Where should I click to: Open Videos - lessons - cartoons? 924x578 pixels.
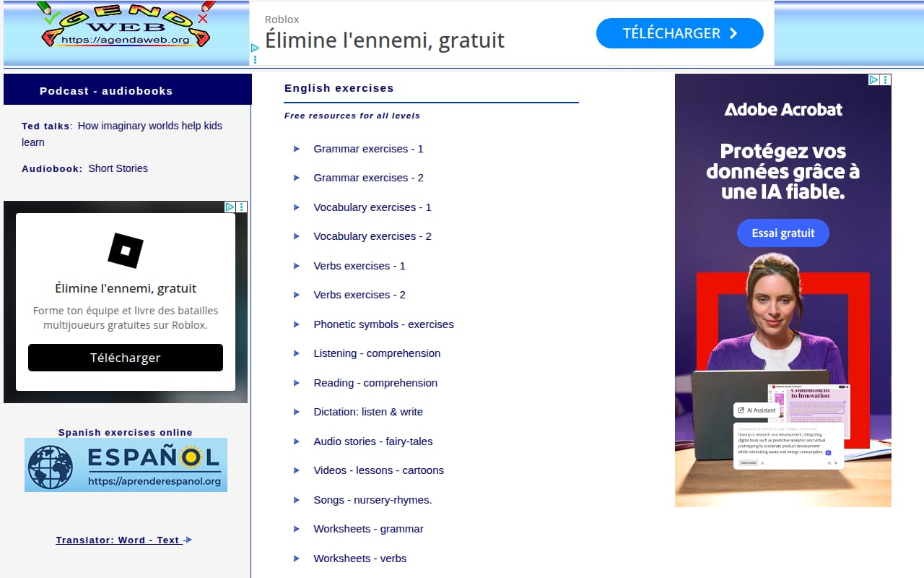point(378,470)
